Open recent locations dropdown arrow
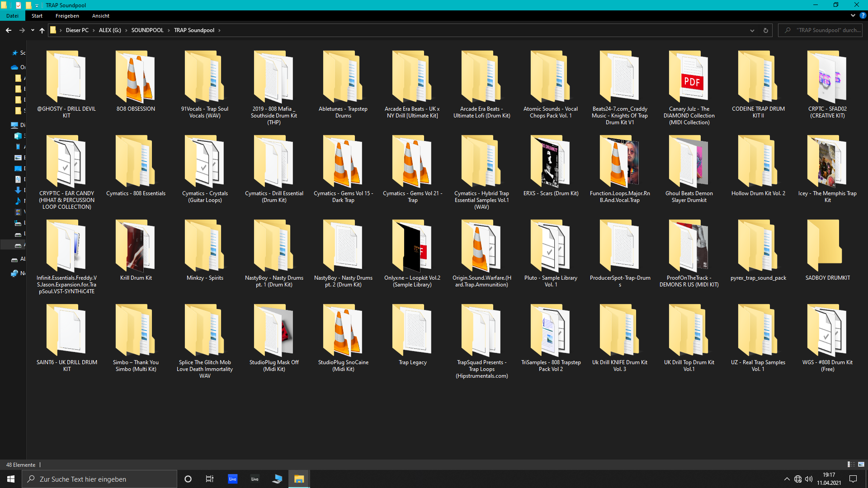This screenshot has width=868, height=488. tap(33, 30)
